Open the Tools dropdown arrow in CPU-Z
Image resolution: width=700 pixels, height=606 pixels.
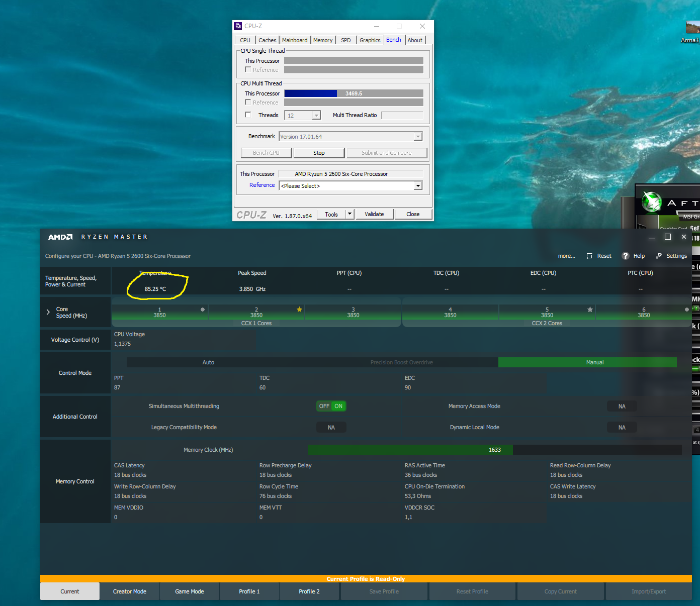(x=350, y=214)
